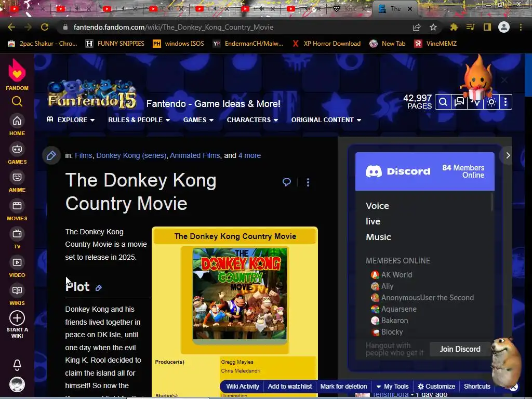This screenshot has height=399, width=532.
Task: Show the 4 more categories
Action: [x=249, y=155]
